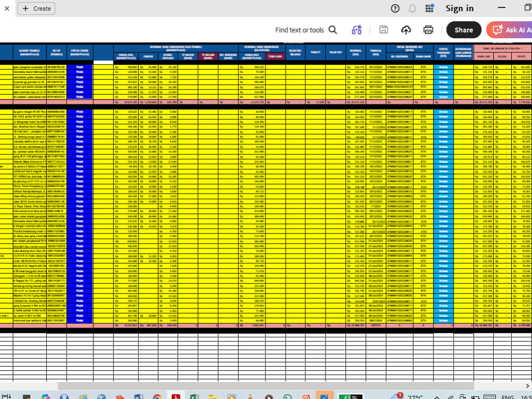The image size is (532, 399).
Task: Click the STATUS ORDER column header
Action: pos(80,53)
